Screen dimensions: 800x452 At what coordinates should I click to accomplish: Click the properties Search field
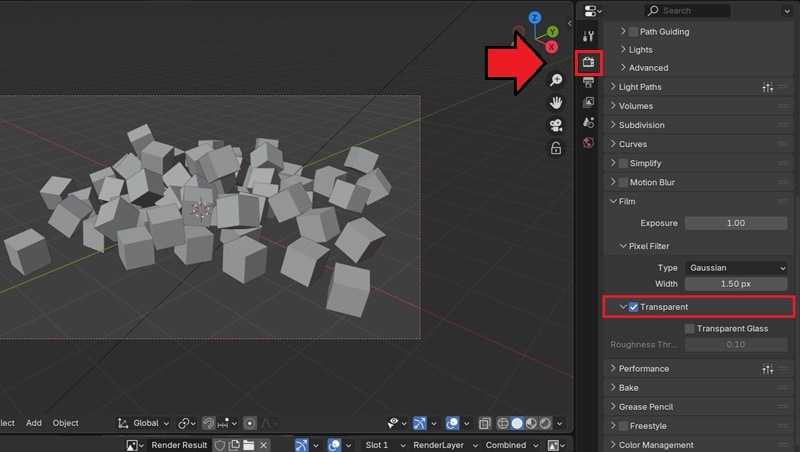coord(687,11)
